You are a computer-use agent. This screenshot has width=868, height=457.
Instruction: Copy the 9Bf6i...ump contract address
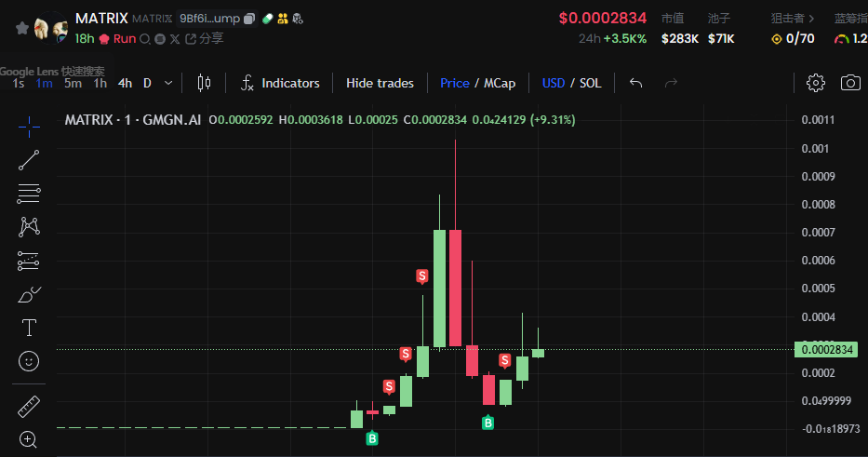pos(249,19)
